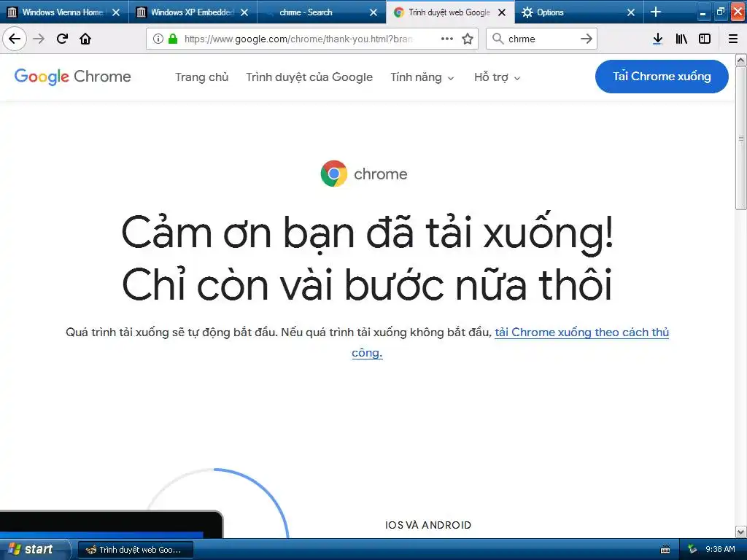Close the Windows Vienna Home tab

116,12
